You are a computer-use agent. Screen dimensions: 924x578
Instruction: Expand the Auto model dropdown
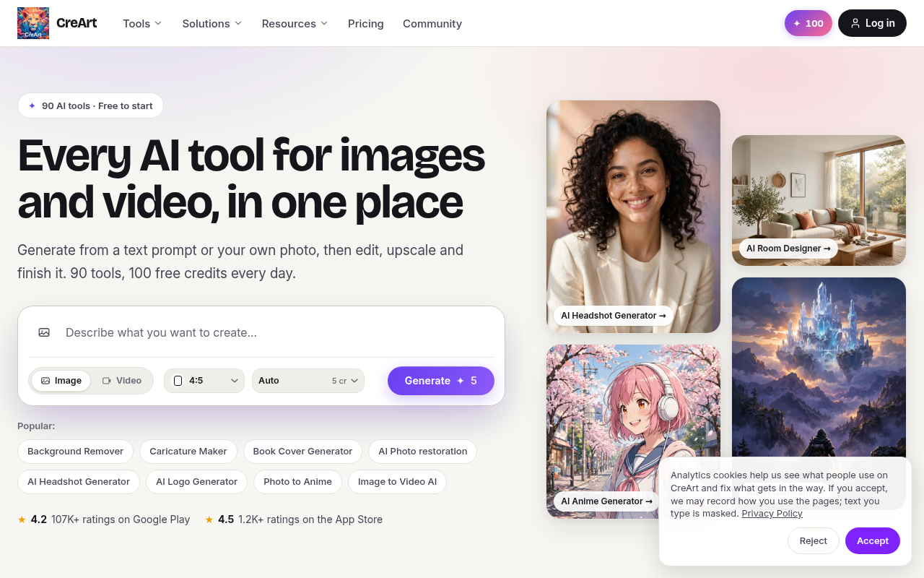308,381
